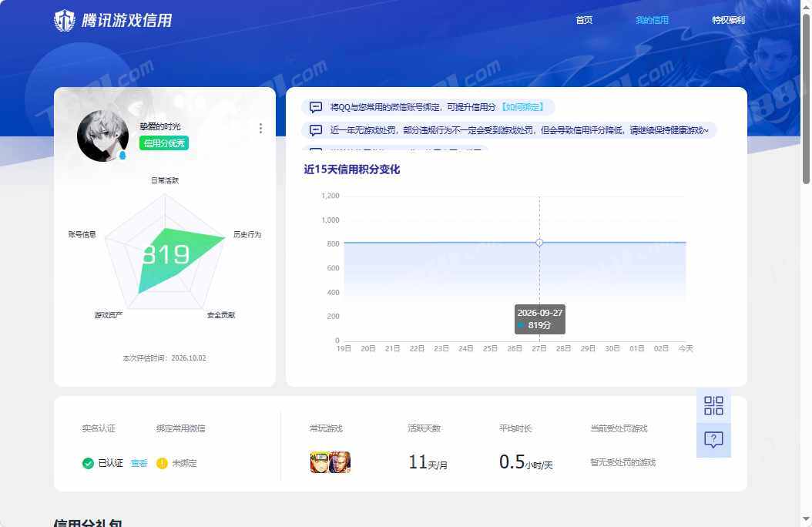Viewport: 812px width, 527px height.
Task: Open the QR code floating button
Action: 713,405
